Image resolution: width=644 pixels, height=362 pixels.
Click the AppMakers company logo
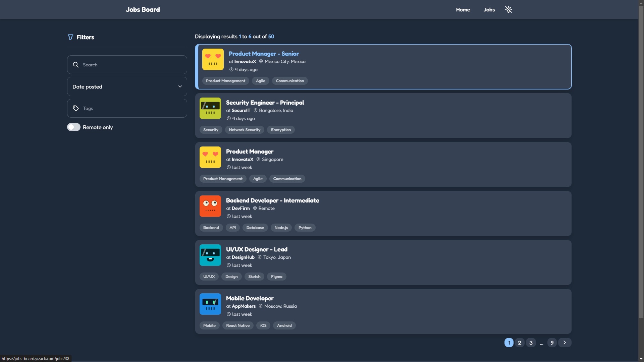[x=210, y=304]
